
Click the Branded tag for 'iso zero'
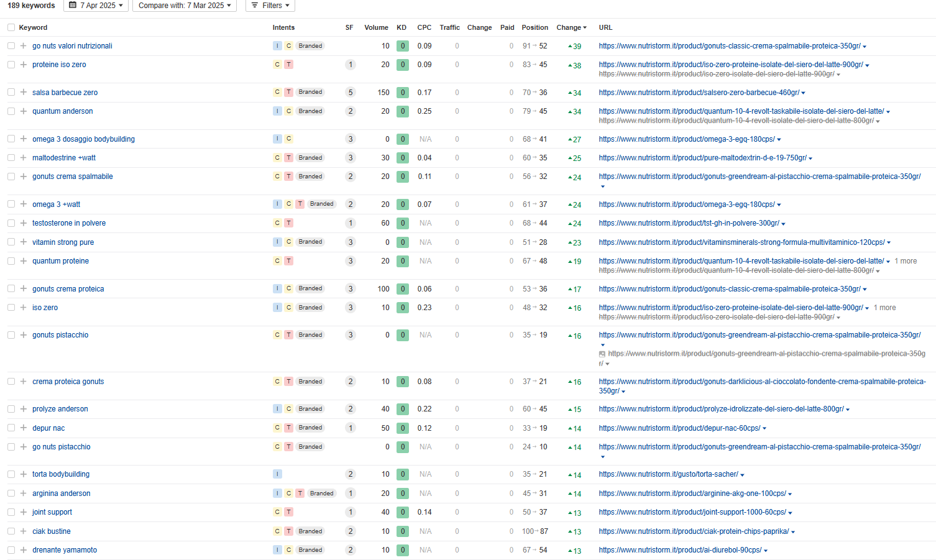310,308
